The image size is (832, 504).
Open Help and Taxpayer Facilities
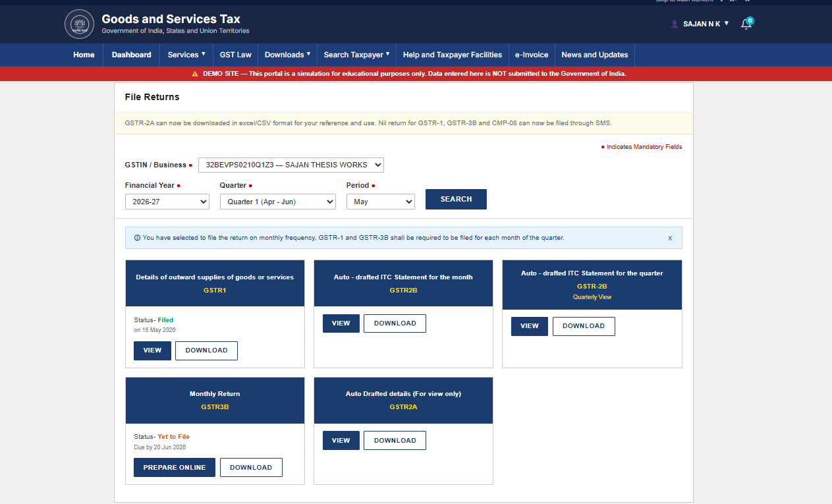tap(452, 55)
